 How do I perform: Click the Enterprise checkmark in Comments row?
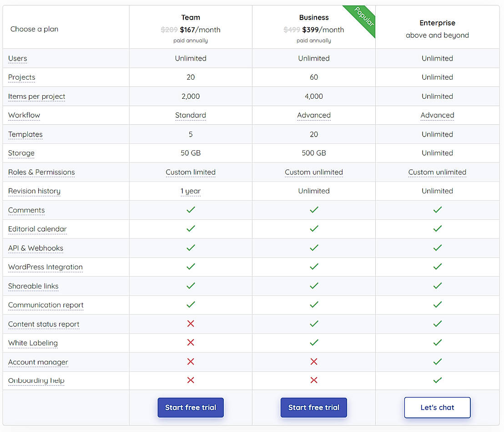point(438,210)
